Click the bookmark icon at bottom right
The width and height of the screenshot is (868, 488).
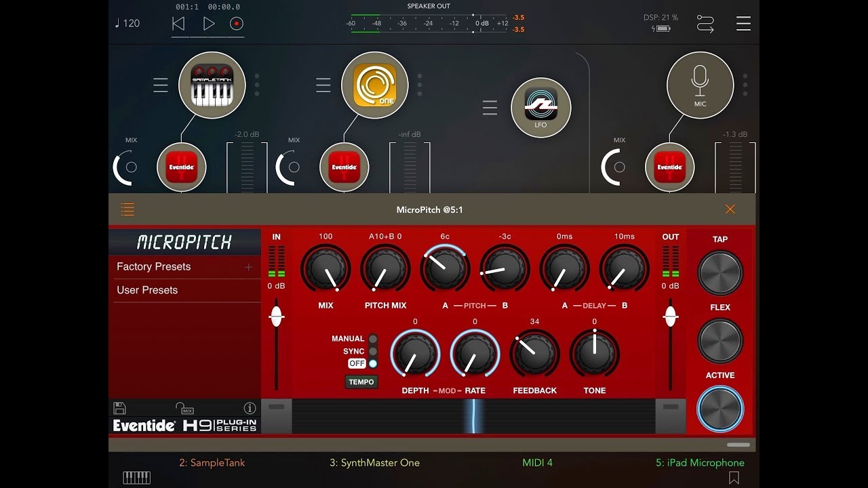(734, 479)
